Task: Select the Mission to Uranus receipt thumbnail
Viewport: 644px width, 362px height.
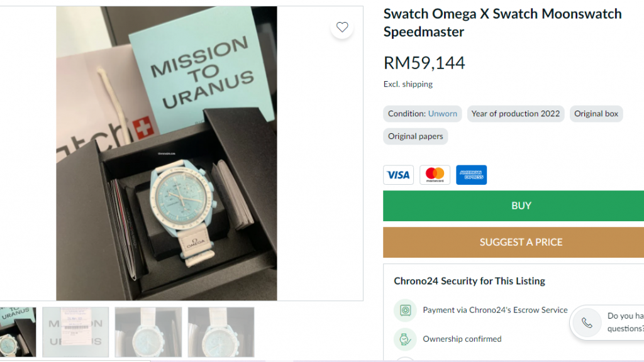Action: point(75,332)
